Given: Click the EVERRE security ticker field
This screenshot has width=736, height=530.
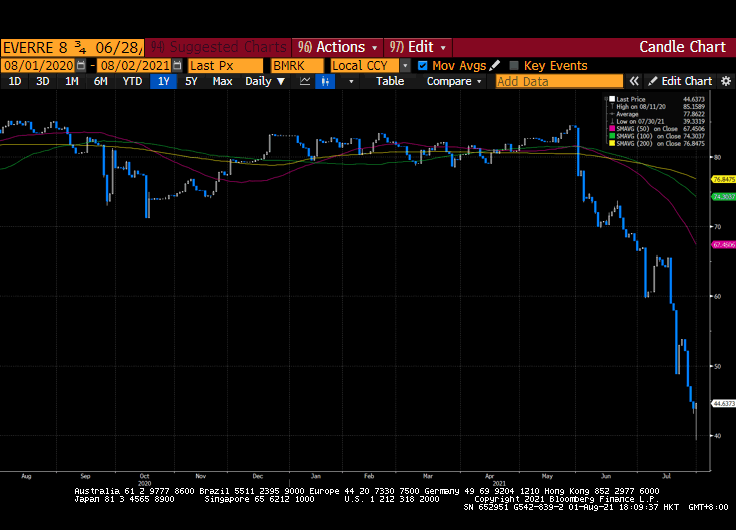Looking at the screenshot, I should coord(72,47).
